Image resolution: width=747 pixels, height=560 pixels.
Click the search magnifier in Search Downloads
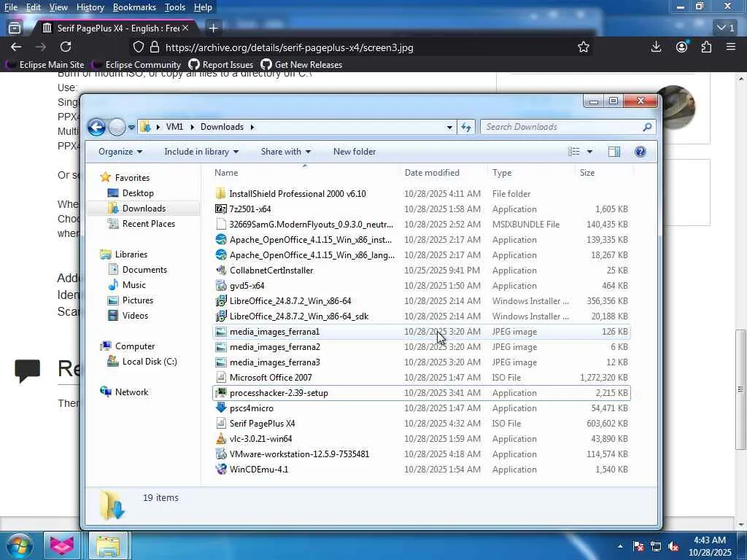click(x=646, y=127)
